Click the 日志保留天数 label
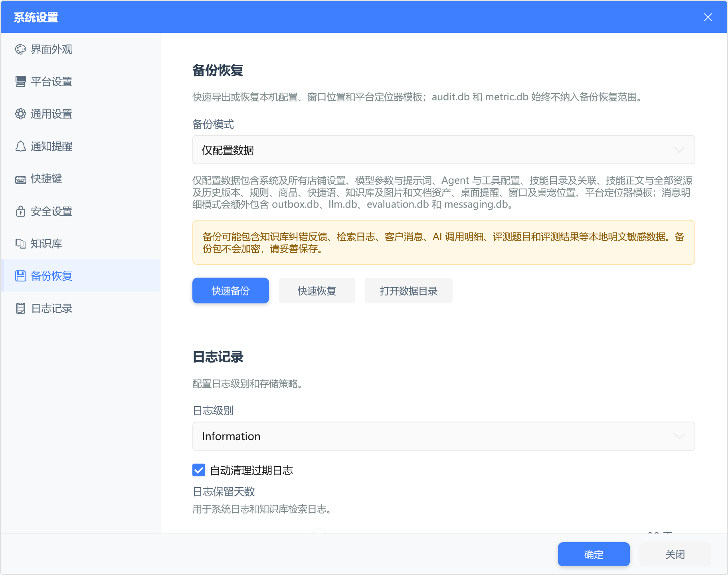Image resolution: width=728 pixels, height=575 pixels. coord(224,492)
